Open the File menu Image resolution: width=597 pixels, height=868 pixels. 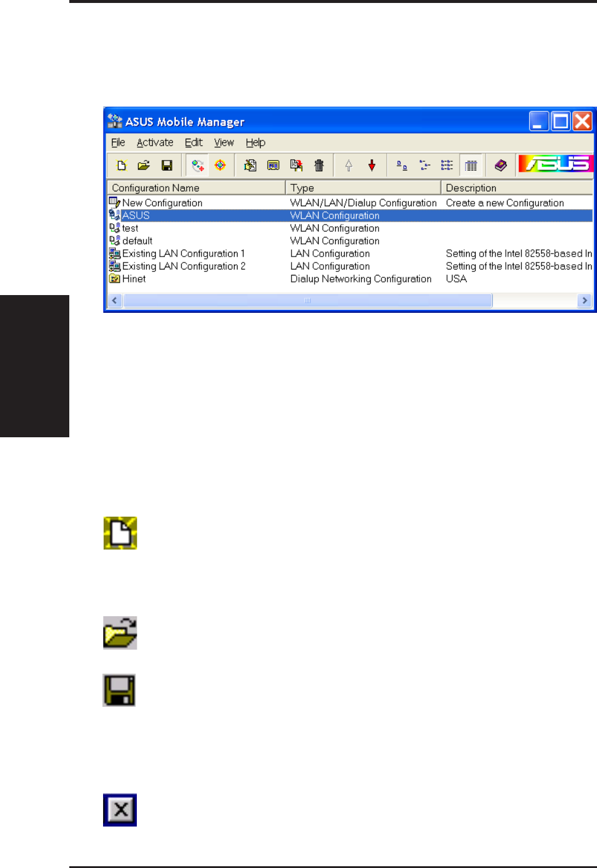[x=118, y=142]
